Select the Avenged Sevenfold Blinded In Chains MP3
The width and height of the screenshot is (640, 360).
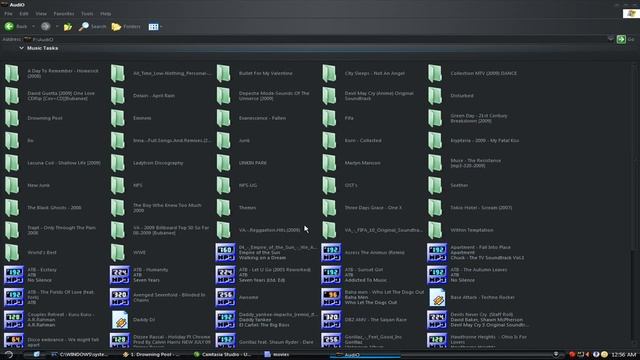120,298
